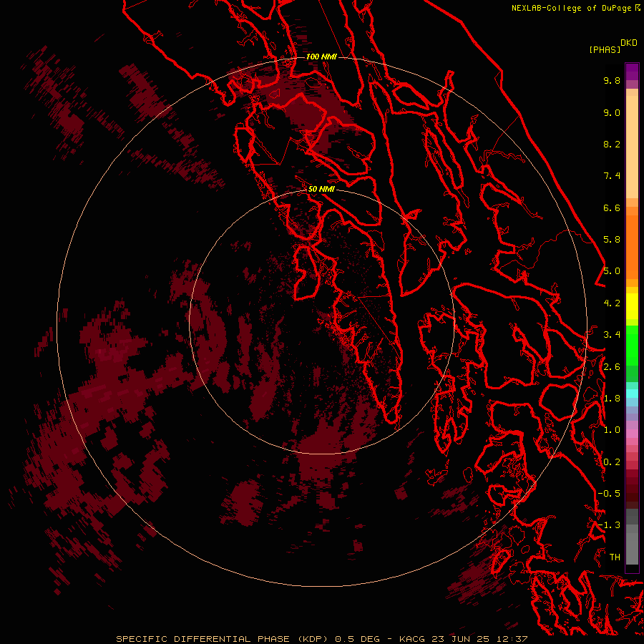Image resolution: width=644 pixels, height=644 pixels.
Task: Click the 9.0 value on the color scale
Action: point(612,112)
